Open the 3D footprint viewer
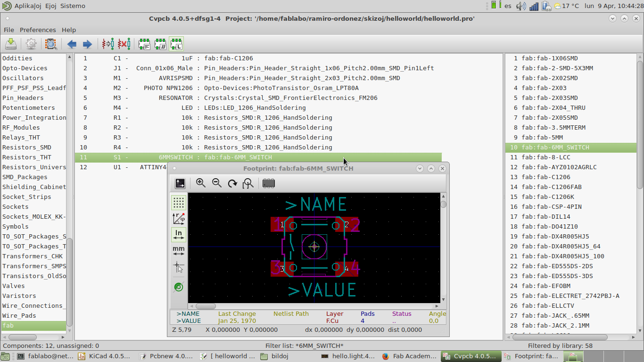644x362 pixels. 269,183
